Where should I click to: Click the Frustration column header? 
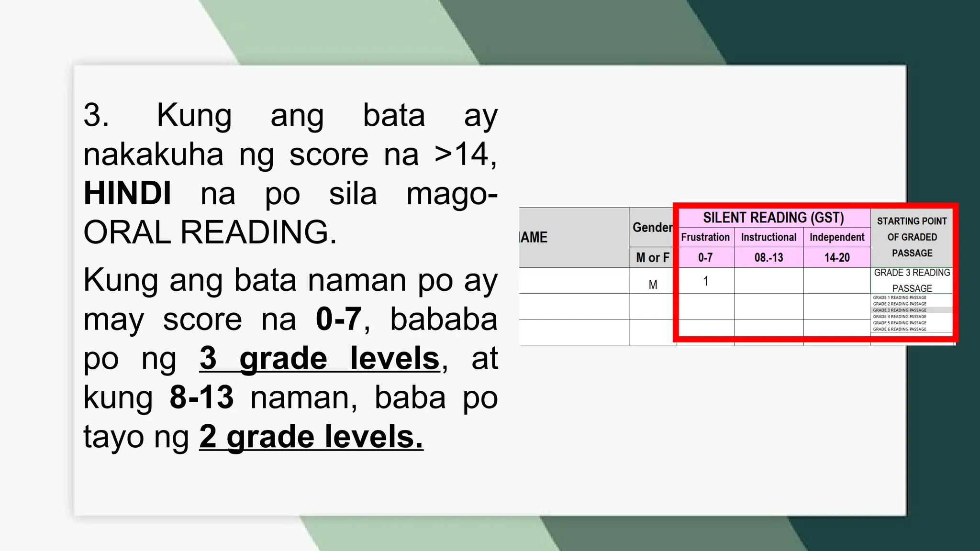(706, 237)
